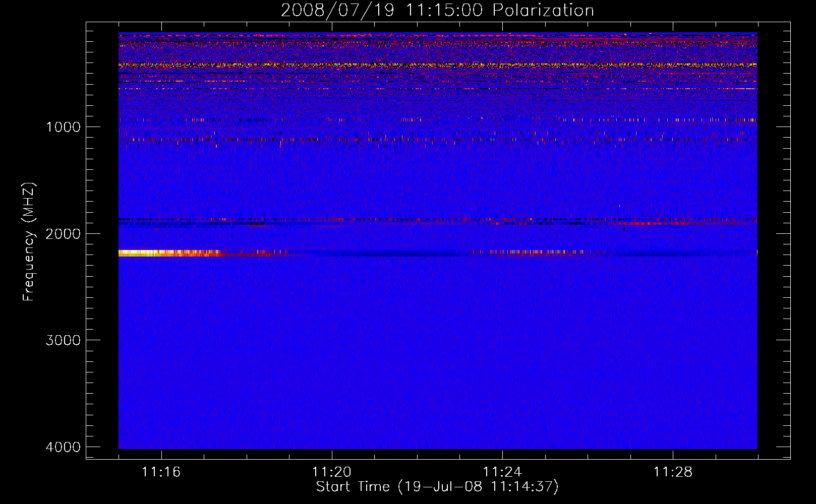Screen dimensions: 816x504
Task: Select the 11:28 time tick label
Action: (673, 472)
